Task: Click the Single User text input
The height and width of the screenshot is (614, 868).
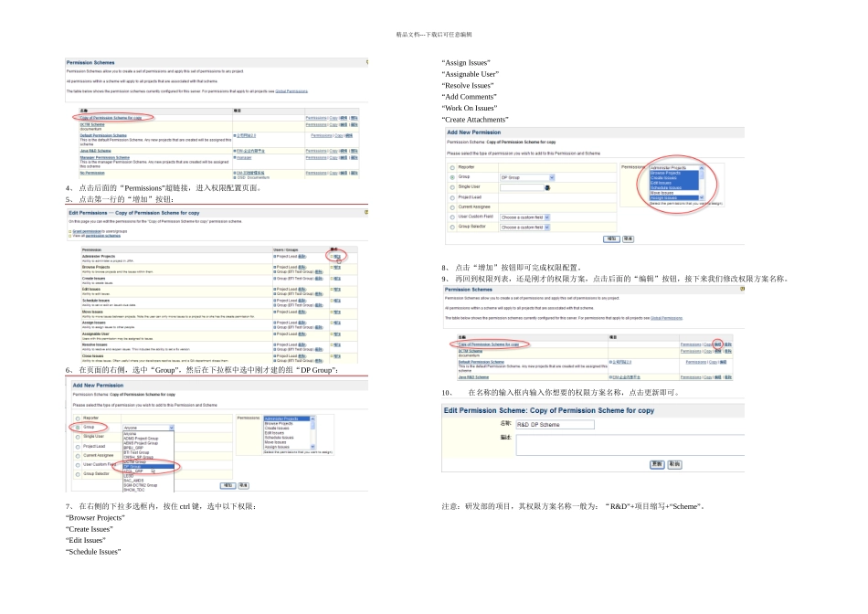Action: point(522,187)
